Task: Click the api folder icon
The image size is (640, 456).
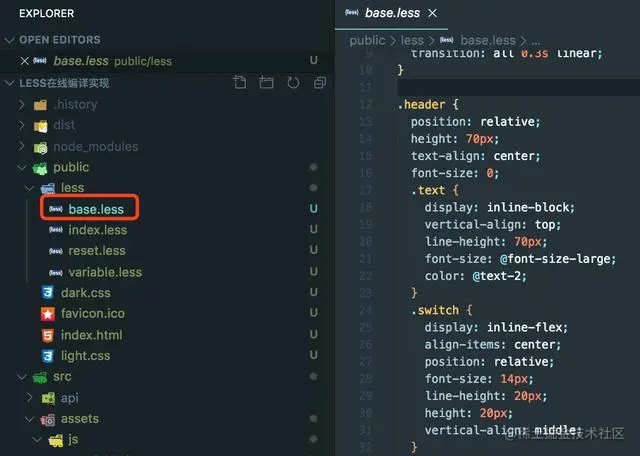Action: (x=48, y=398)
